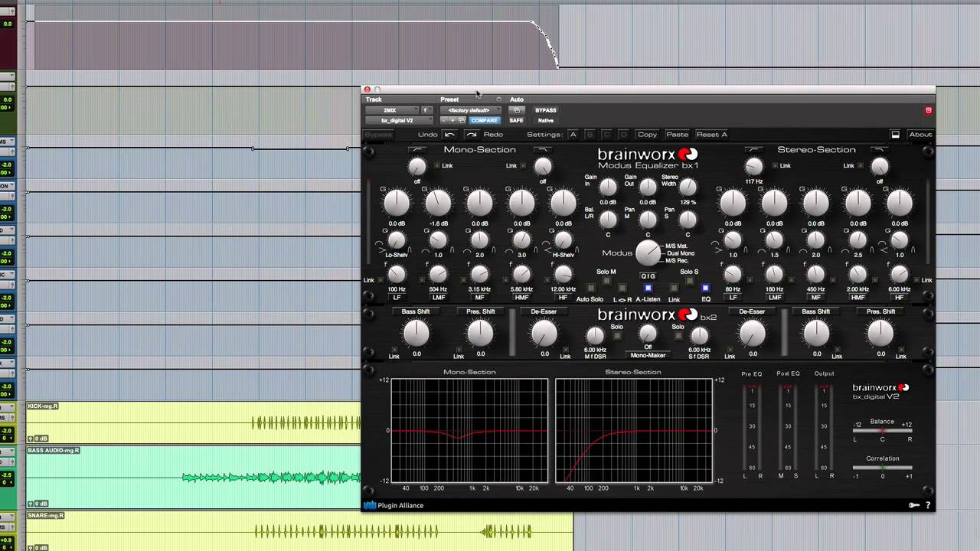Click the small circle icon beside Preset
The width and height of the screenshot is (980, 551).
[498, 99]
